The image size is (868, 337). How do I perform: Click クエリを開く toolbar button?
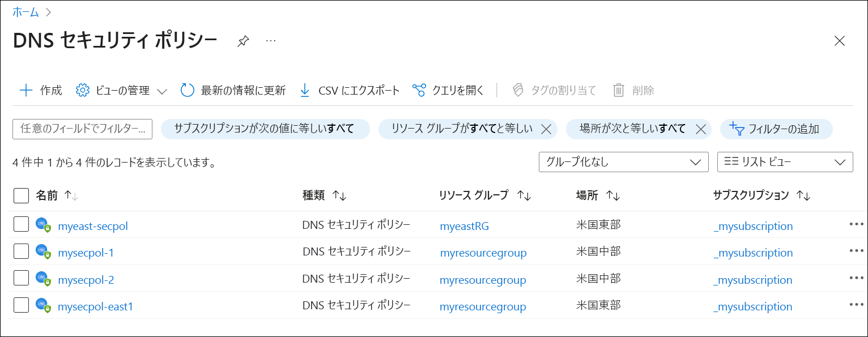[x=448, y=90]
